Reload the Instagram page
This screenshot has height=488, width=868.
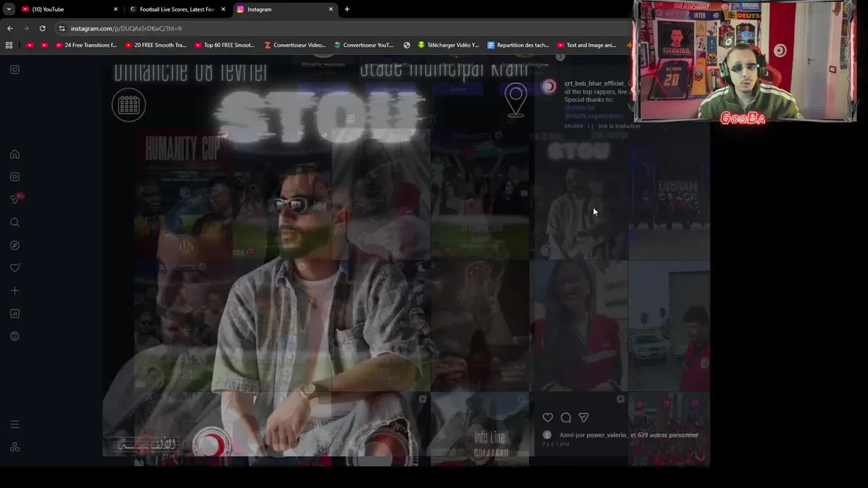click(x=42, y=28)
